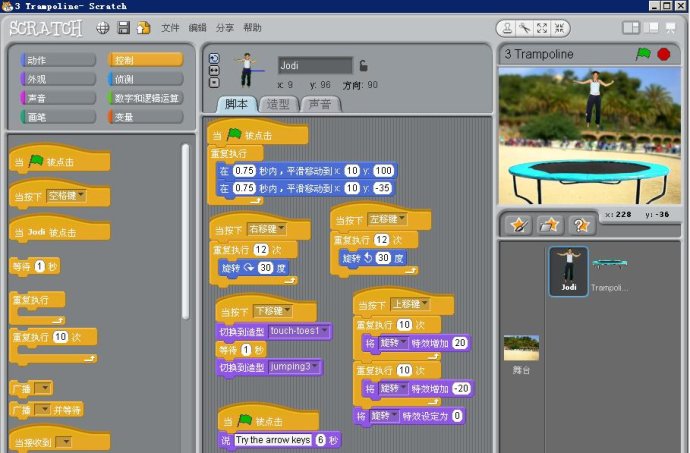Click the 当绿旗被点击 palette hat block

pyautogui.click(x=59, y=159)
